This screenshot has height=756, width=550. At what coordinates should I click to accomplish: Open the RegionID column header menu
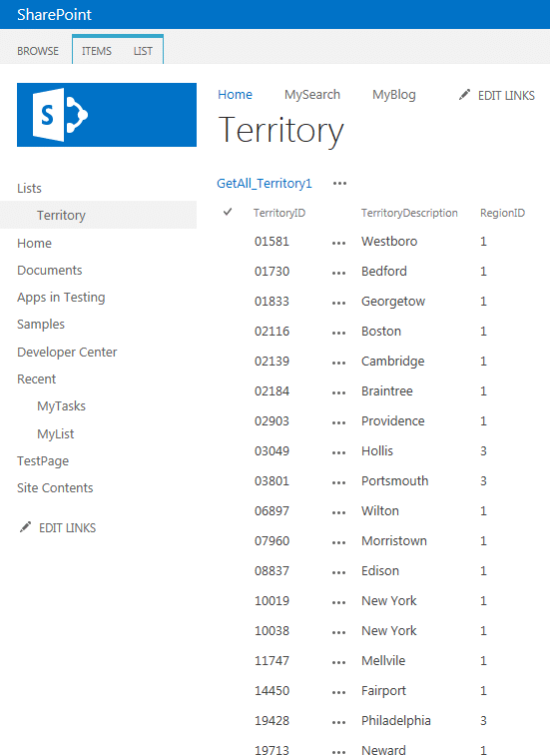[x=502, y=213]
